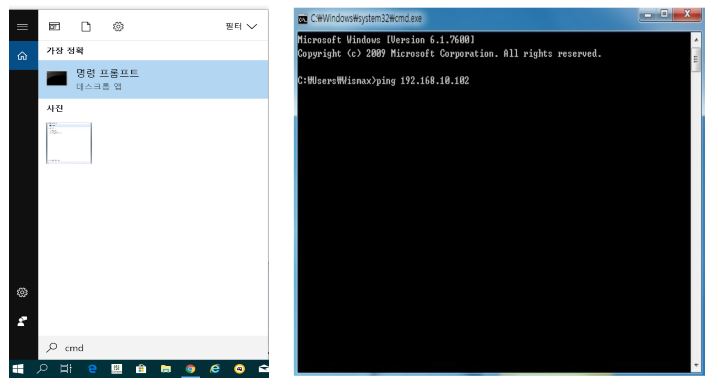
Task: Filter search results by apps icon
Action: (54, 27)
